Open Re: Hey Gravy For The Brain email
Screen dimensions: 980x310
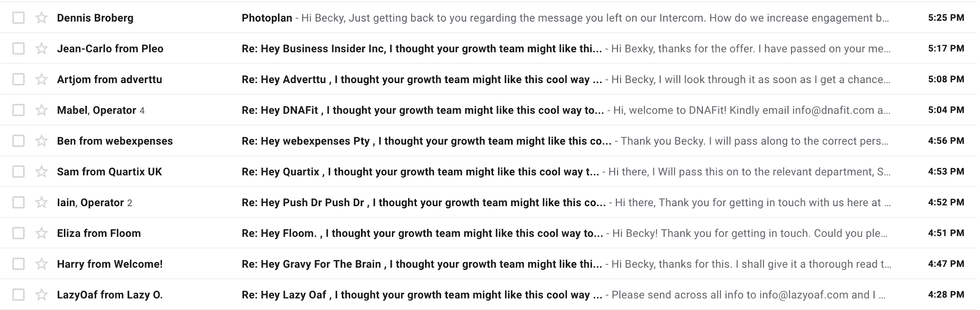(422, 264)
